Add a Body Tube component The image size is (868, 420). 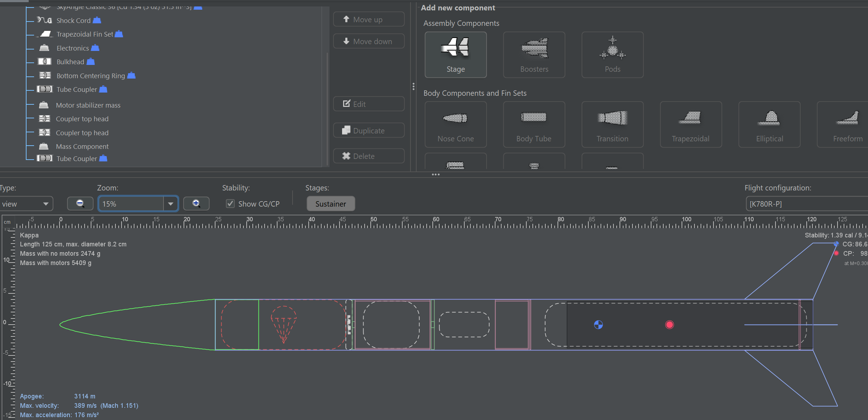click(x=533, y=124)
